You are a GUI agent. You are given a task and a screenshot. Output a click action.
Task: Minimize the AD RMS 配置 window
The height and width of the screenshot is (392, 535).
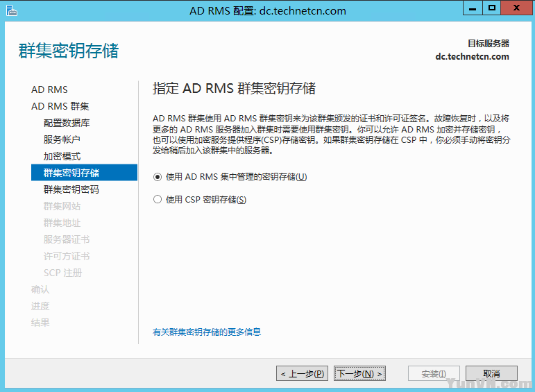(x=473, y=8)
